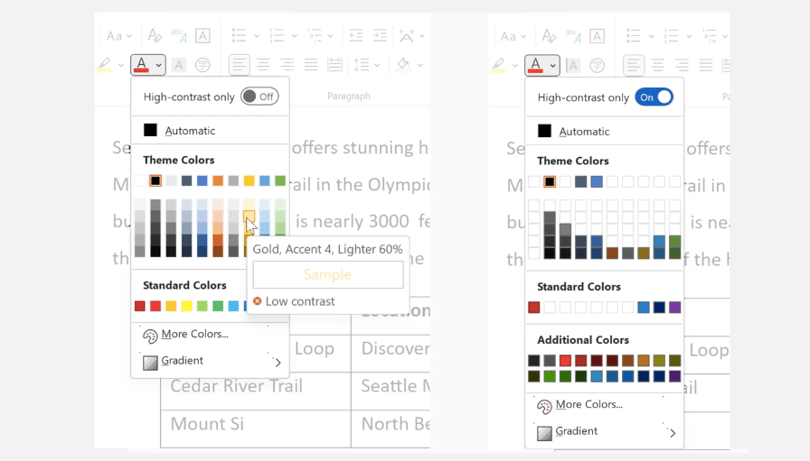Click the Clear Formatting icon in left ribbon
Screen dimensions: 810x461
[154, 36]
